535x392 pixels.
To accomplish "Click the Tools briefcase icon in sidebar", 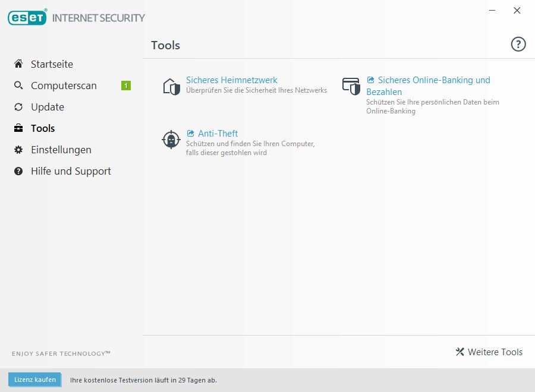I will (x=18, y=128).
